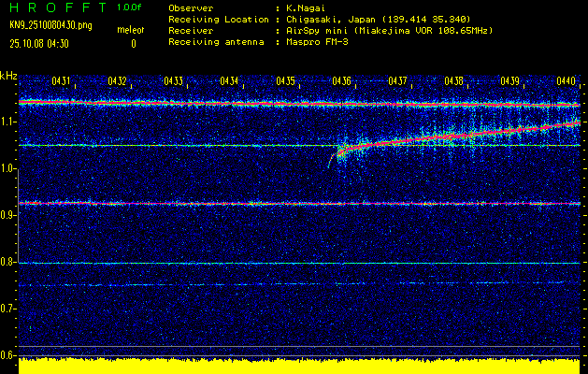Click the 0431 time marker
This screenshot has height=374, width=588.
tap(62, 81)
